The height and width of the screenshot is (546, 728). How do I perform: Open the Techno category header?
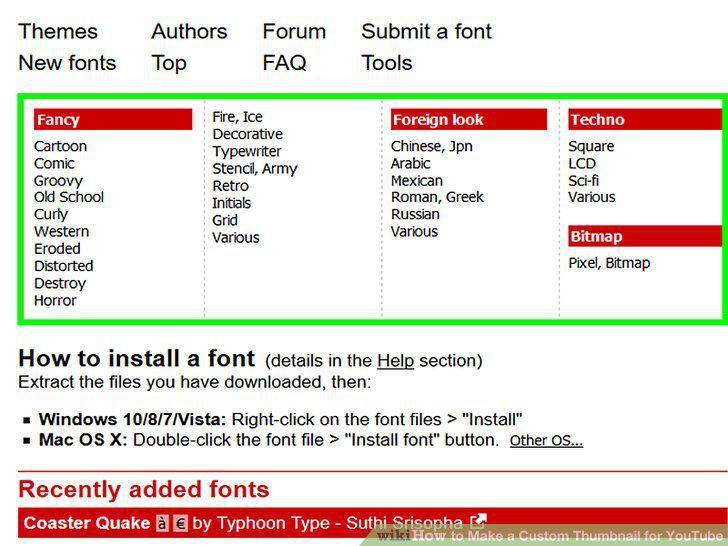pyautogui.click(x=645, y=119)
